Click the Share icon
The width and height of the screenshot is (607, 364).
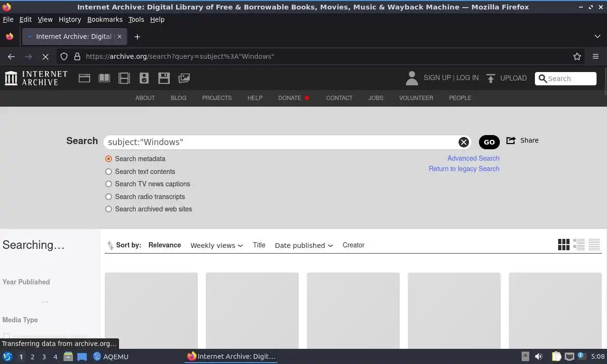pos(511,140)
